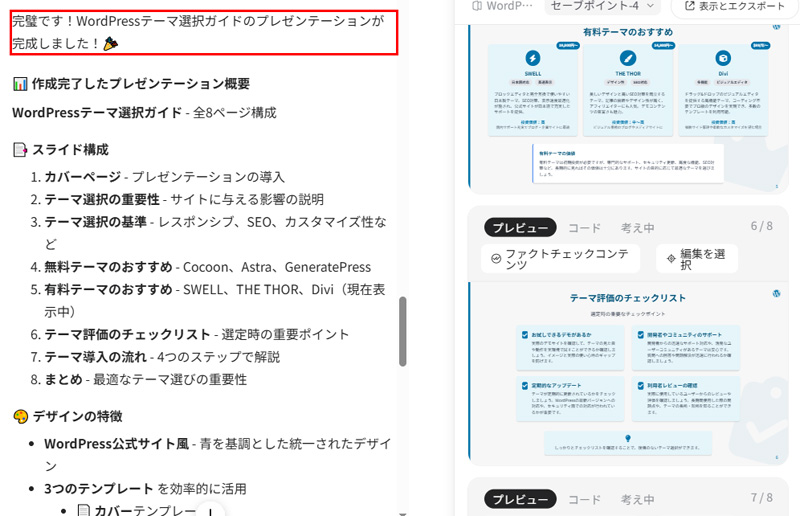Click the page emoji before カバーテンプレー
Screen dimensions: 800x516
click(x=84, y=510)
